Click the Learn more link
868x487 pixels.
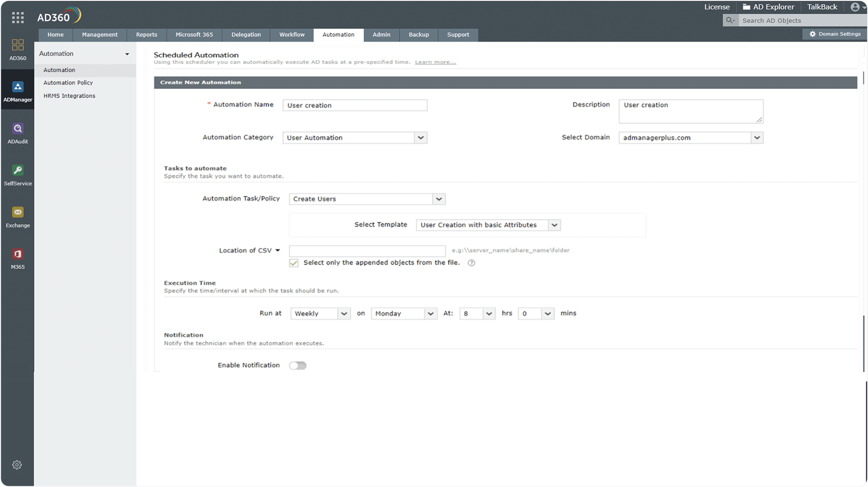[435, 62]
